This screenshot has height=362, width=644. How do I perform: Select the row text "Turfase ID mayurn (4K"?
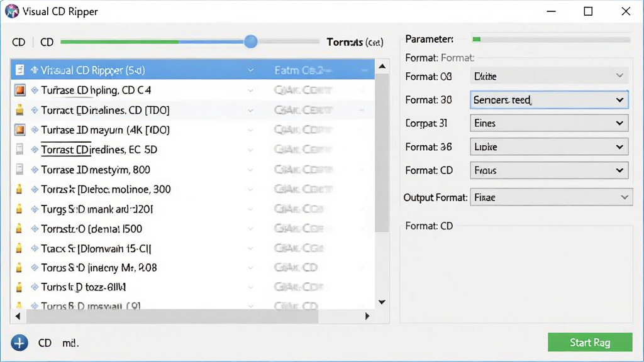(x=106, y=130)
